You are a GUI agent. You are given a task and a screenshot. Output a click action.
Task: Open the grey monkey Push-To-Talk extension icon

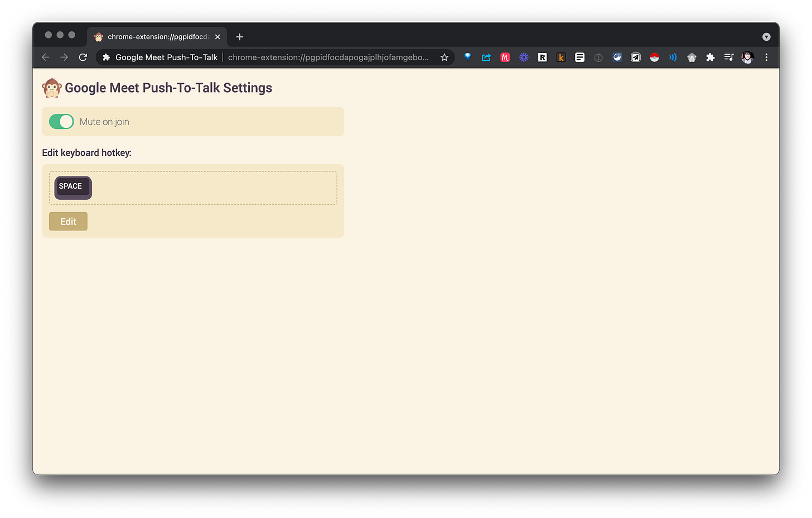click(692, 57)
